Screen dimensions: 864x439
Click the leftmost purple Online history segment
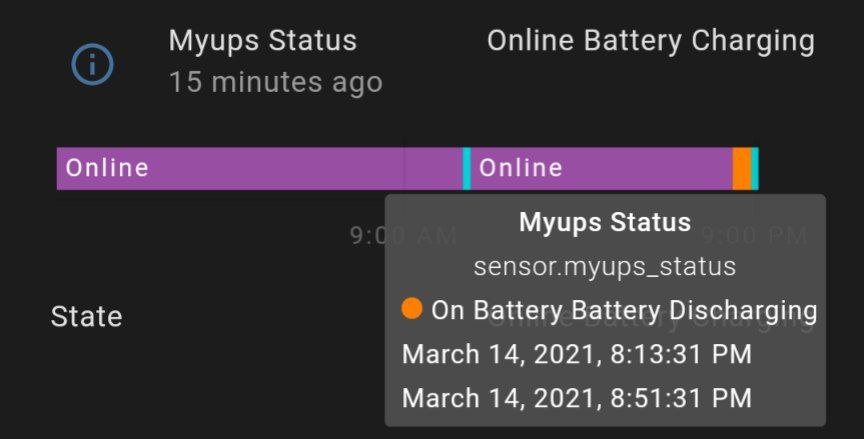tap(260, 169)
